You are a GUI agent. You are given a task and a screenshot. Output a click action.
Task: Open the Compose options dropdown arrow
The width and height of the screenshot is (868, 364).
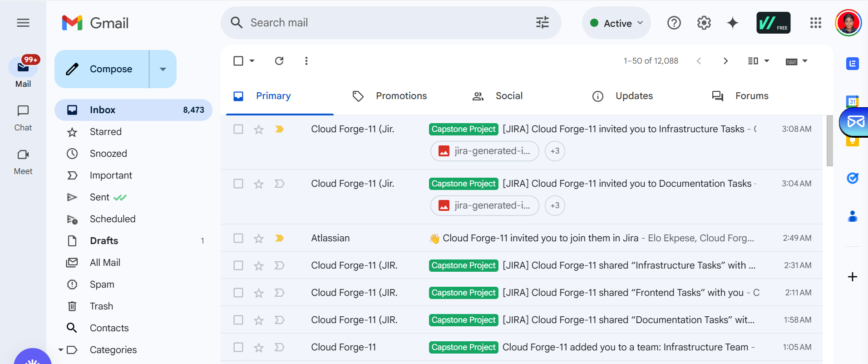click(163, 69)
